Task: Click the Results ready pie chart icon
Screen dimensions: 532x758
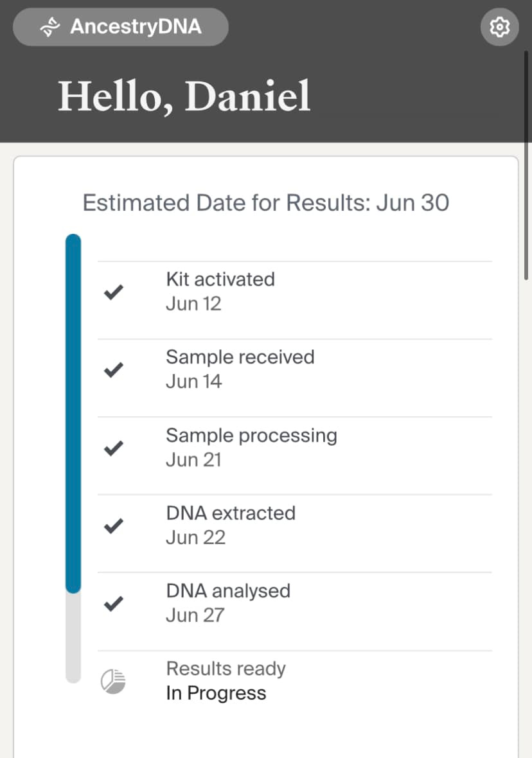Action: tap(113, 681)
